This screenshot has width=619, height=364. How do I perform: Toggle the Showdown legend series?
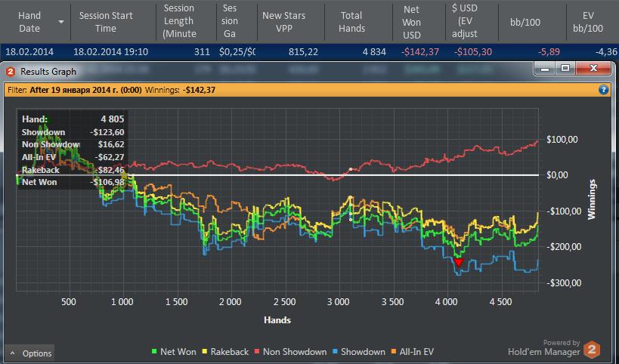359,351
